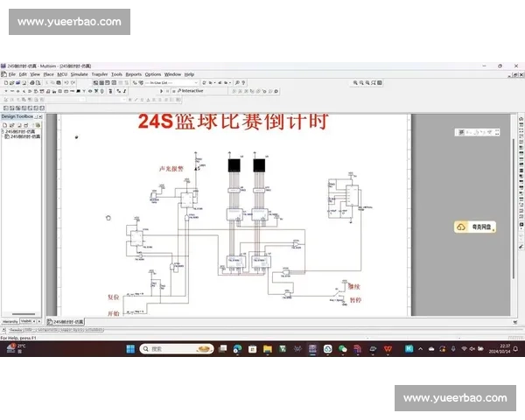The image size is (525, 420).
Task: Click the Interactive analysis button
Action: (190, 91)
